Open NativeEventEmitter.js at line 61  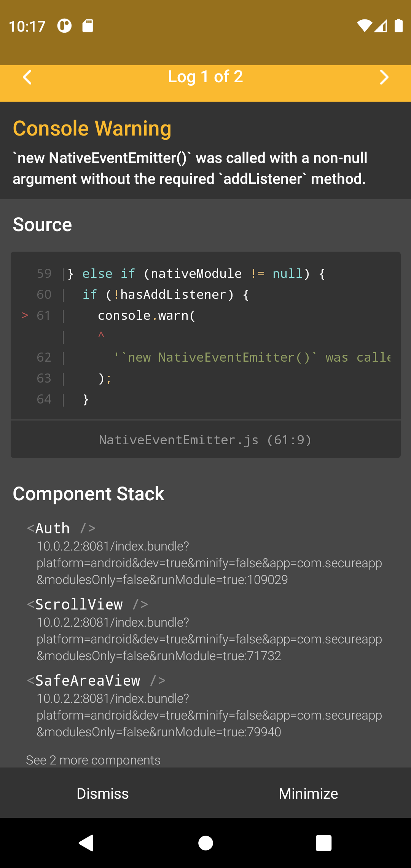[205, 440]
